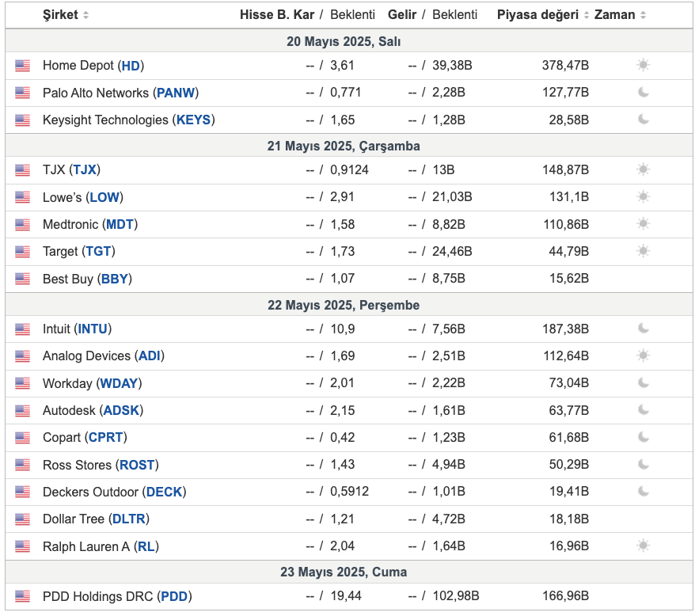Click the moon icon for Intuit
This screenshot has width=695, height=616.
[x=643, y=329]
